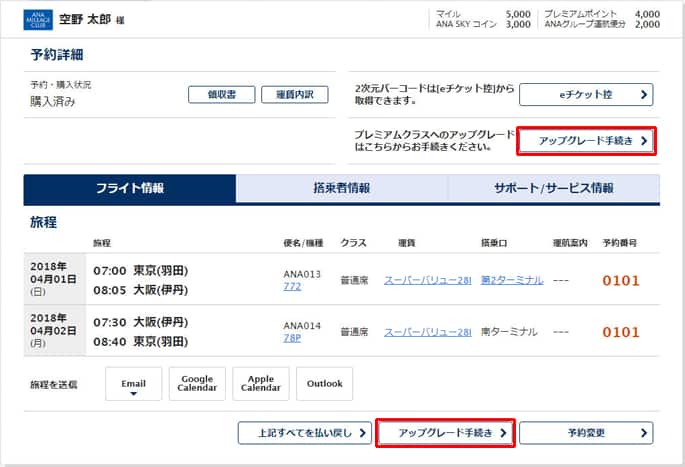The height and width of the screenshot is (467, 685).
Task: Send itinerary to Apple Calendar
Action: pyautogui.click(x=260, y=384)
